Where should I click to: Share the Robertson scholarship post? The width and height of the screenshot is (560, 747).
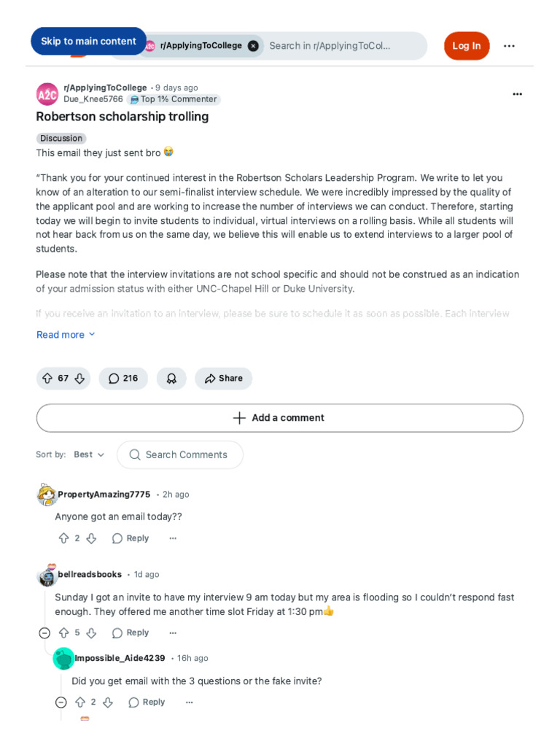coord(223,379)
